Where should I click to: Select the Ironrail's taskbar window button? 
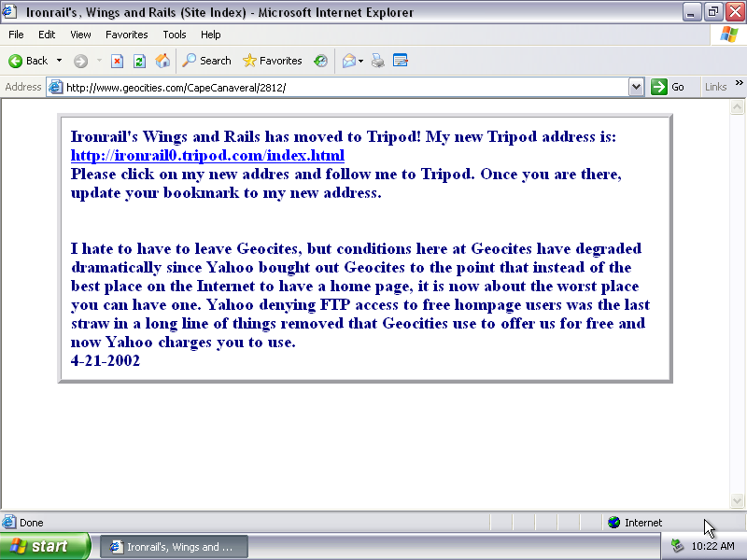pyautogui.click(x=174, y=547)
